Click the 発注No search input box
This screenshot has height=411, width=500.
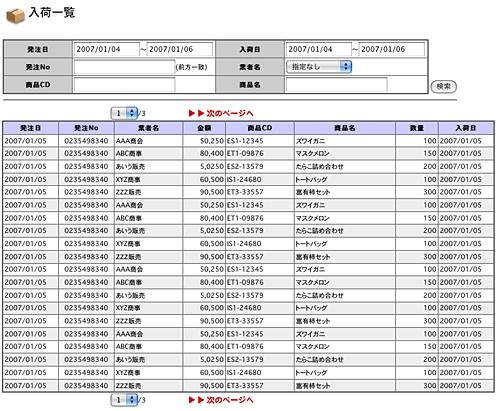(124, 67)
